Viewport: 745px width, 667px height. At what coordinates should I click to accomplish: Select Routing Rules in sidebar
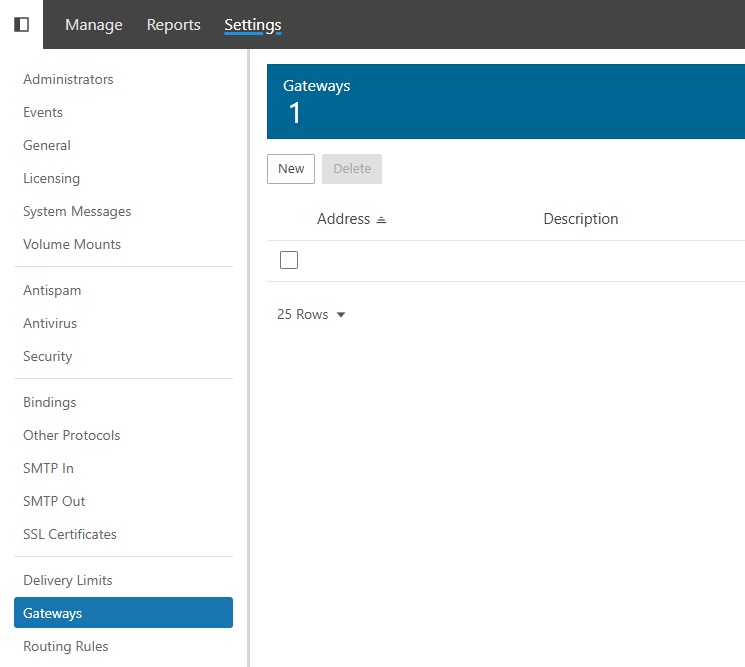(66, 647)
